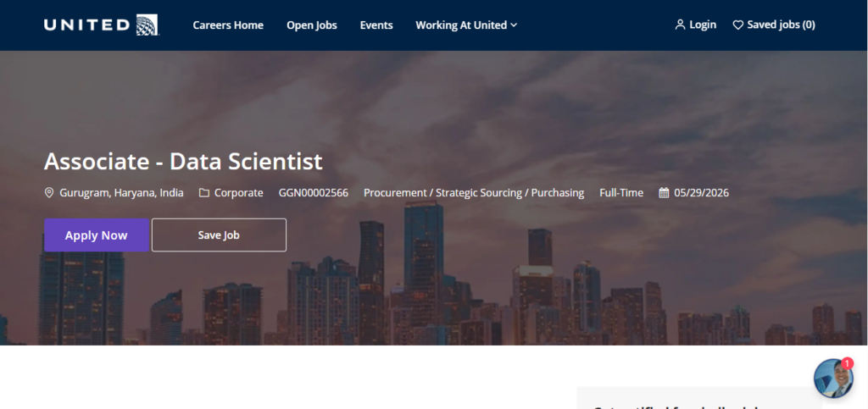This screenshot has height=409, width=868.
Task: Open the chat assistant avatar
Action: (832, 379)
